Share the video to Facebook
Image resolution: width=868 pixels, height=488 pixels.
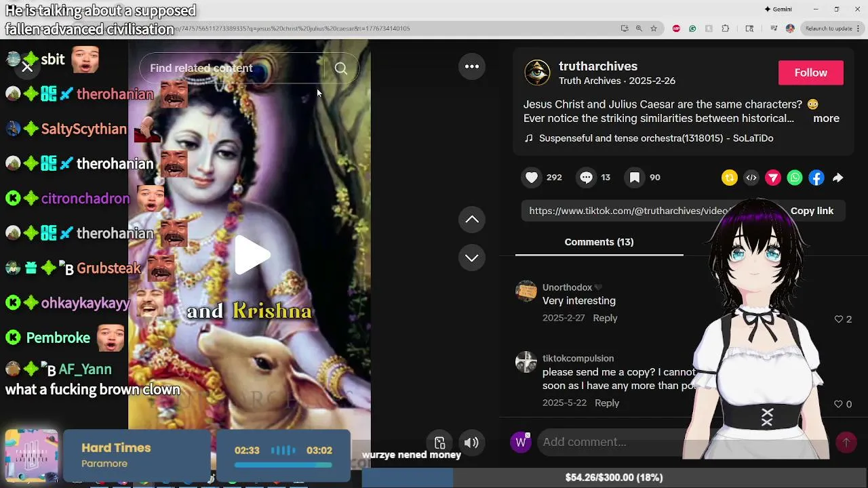click(x=816, y=178)
